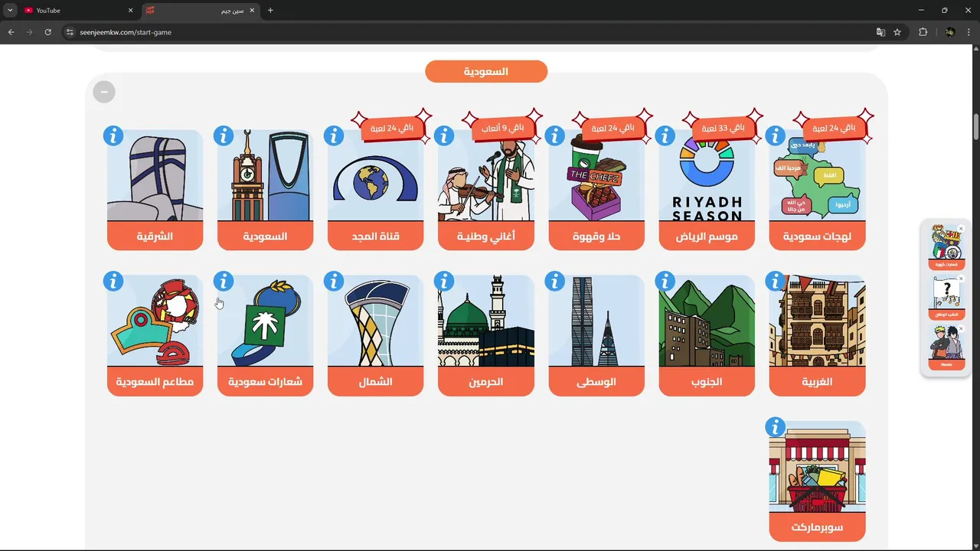Open the browser extensions menu

[x=923, y=32]
